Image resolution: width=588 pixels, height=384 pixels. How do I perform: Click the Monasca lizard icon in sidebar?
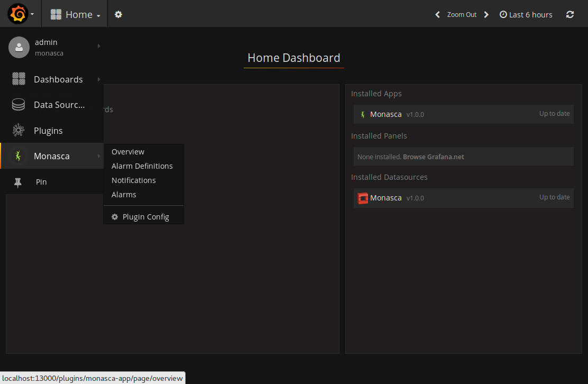point(17,156)
